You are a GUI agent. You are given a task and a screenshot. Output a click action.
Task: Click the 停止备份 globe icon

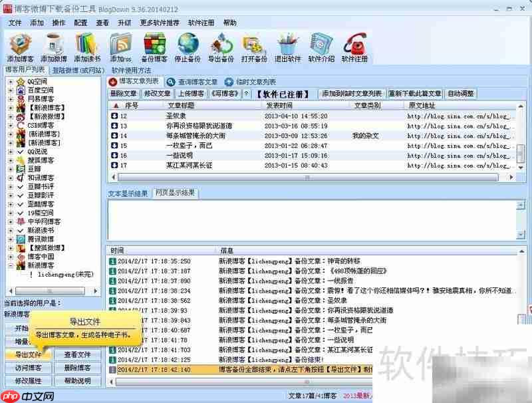(x=188, y=43)
